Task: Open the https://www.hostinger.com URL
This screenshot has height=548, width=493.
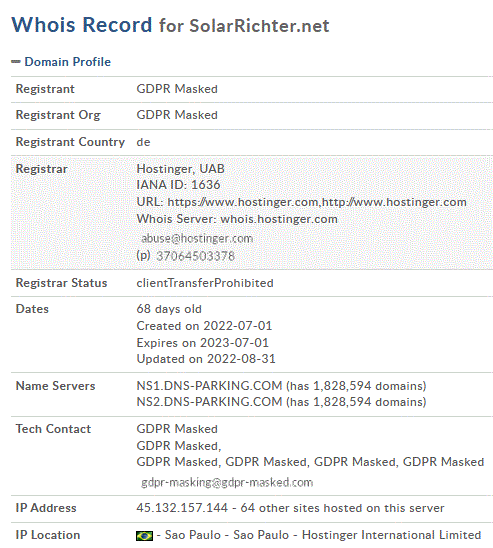Action: click(x=243, y=202)
